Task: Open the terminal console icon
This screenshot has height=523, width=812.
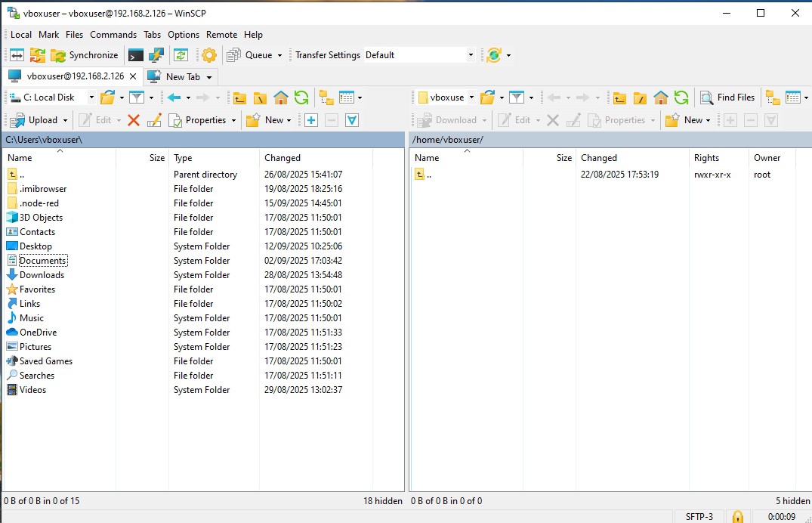Action: point(136,55)
